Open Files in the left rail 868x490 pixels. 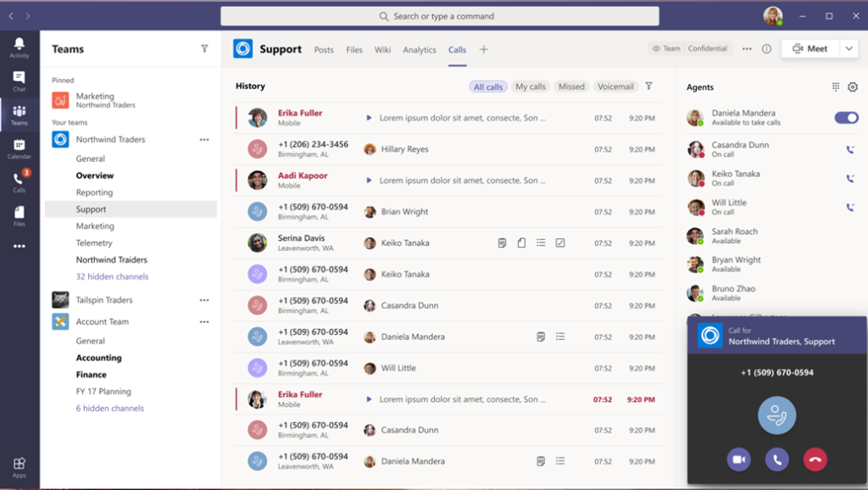[x=19, y=216]
